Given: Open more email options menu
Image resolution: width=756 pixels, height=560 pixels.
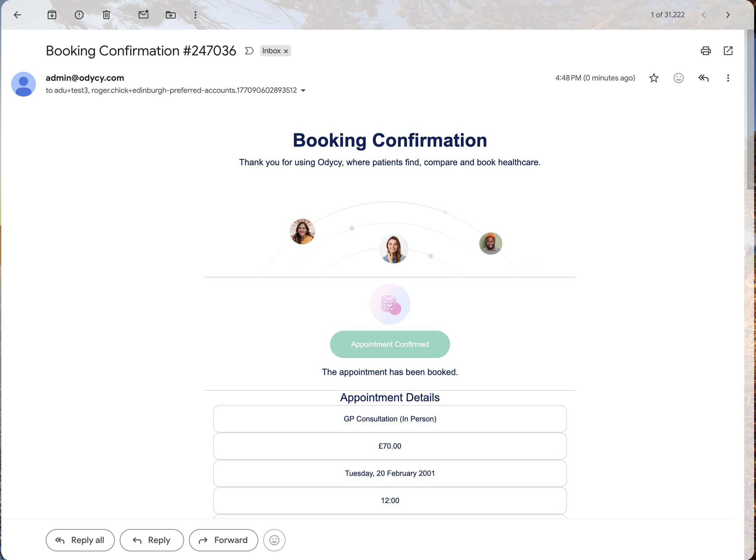Looking at the screenshot, I should (728, 78).
